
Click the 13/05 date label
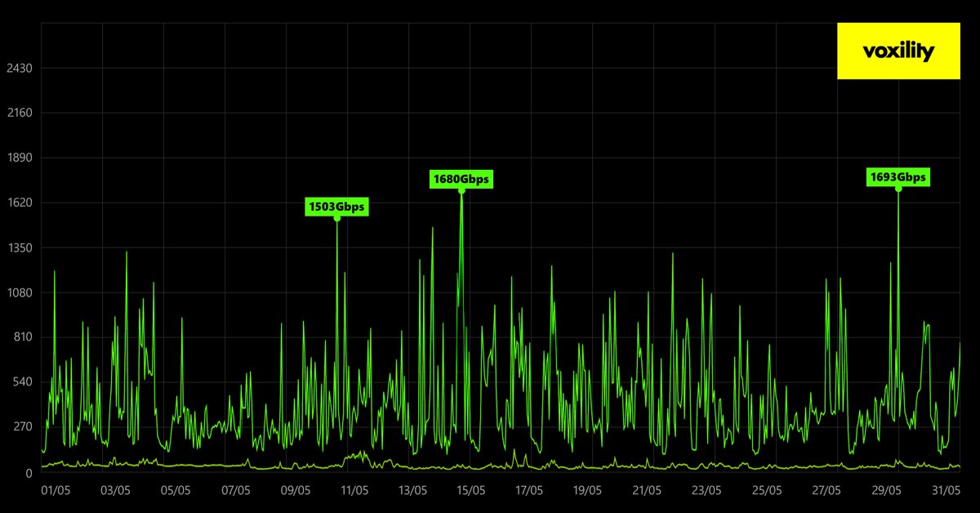(412, 491)
